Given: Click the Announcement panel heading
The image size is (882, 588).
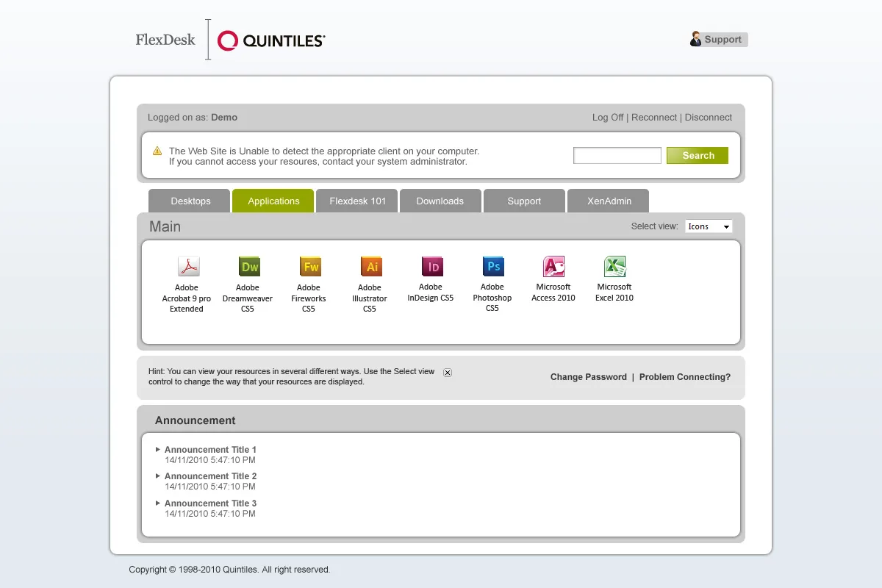Looking at the screenshot, I should point(195,420).
